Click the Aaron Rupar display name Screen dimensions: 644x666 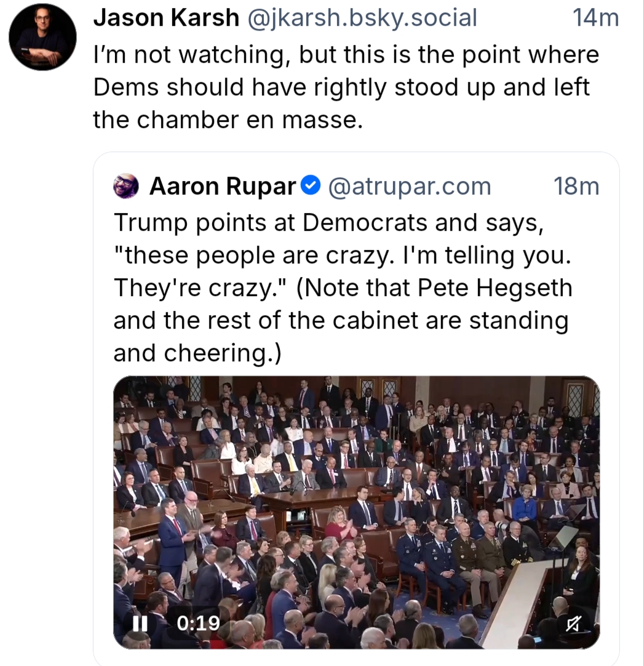tap(223, 185)
